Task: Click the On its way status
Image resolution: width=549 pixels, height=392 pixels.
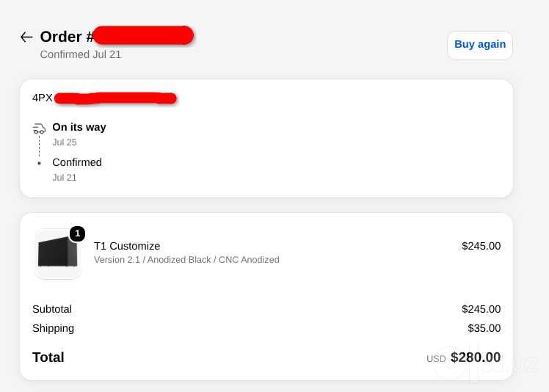Action: click(x=79, y=127)
